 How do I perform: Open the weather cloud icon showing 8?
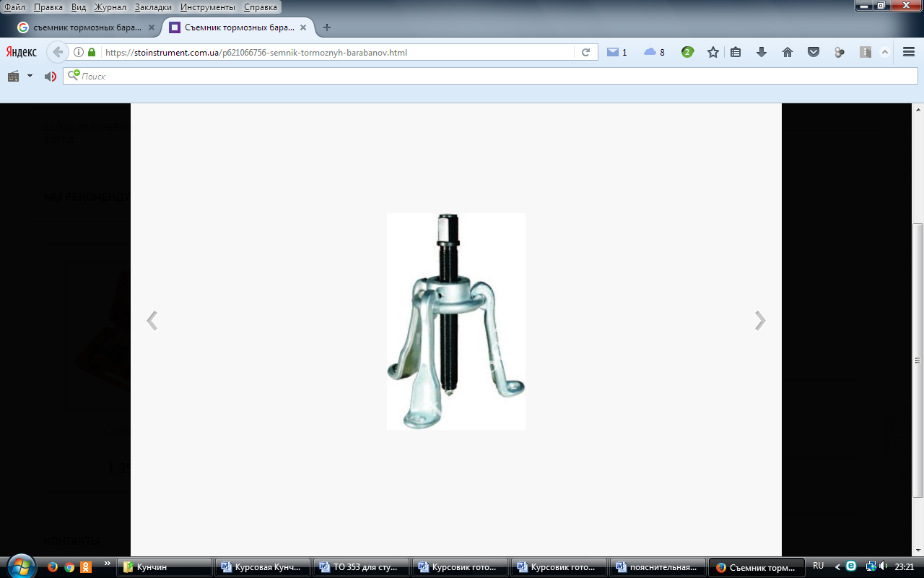pyautogui.click(x=650, y=52)
